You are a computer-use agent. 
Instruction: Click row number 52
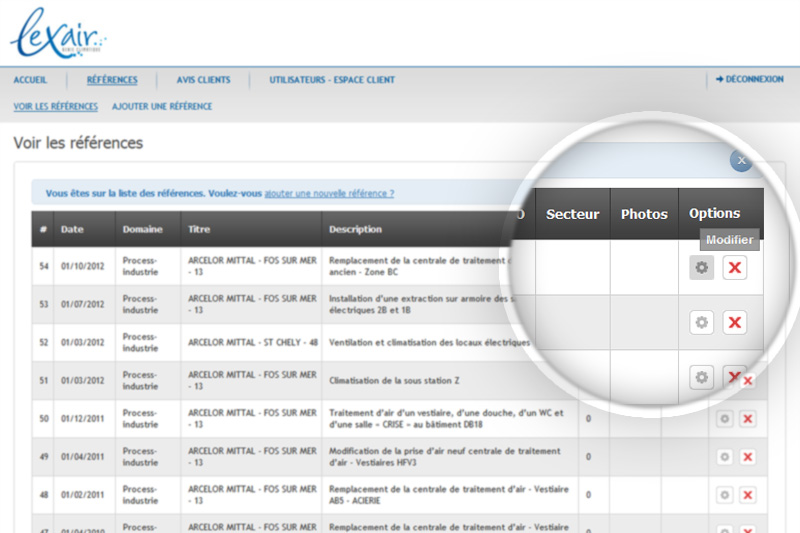coord(44,342)
